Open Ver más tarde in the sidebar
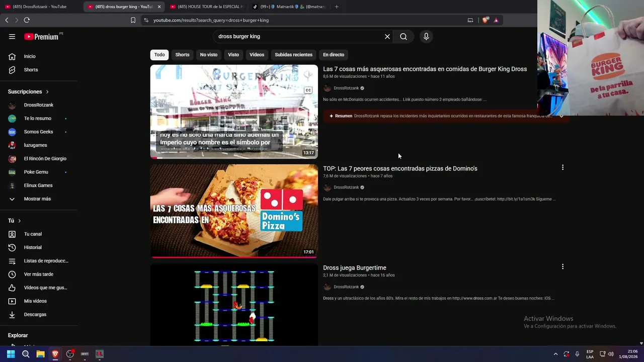The height and width of the screenshot is (362, 644). [39, 275]
